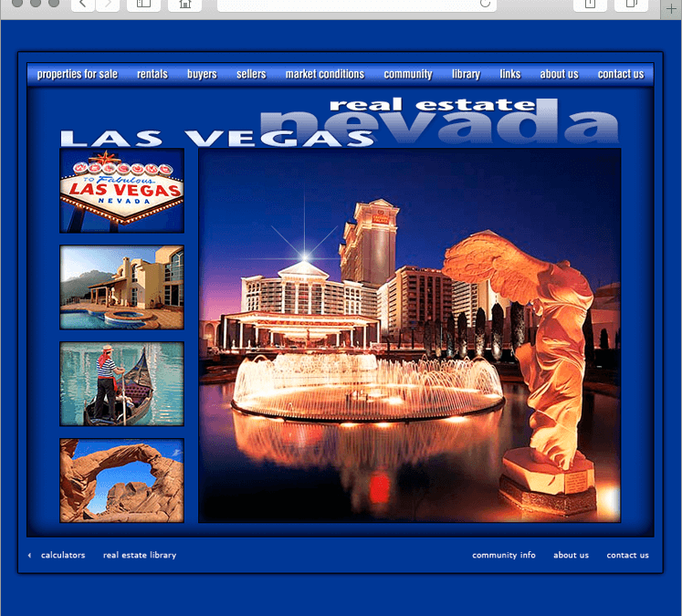The width and height of the screenshot is (682, 616).
Task: Go to the buyers section
Action: pos(202,74)
